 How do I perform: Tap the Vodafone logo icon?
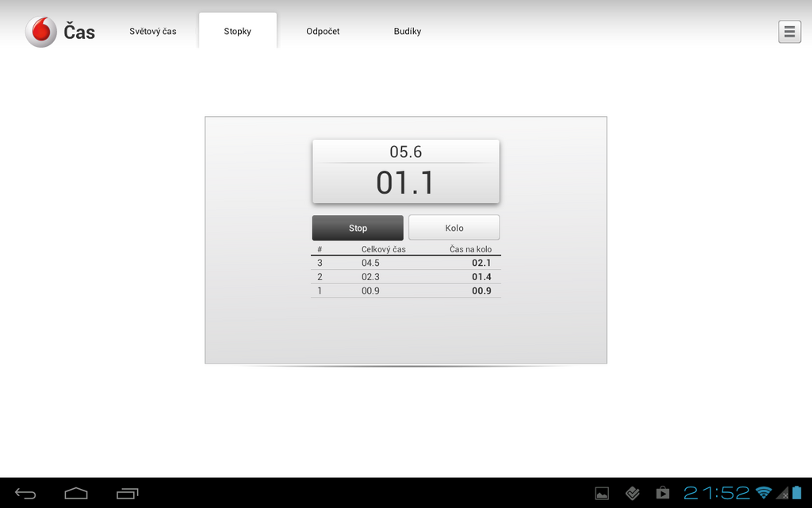pos(40,32)
